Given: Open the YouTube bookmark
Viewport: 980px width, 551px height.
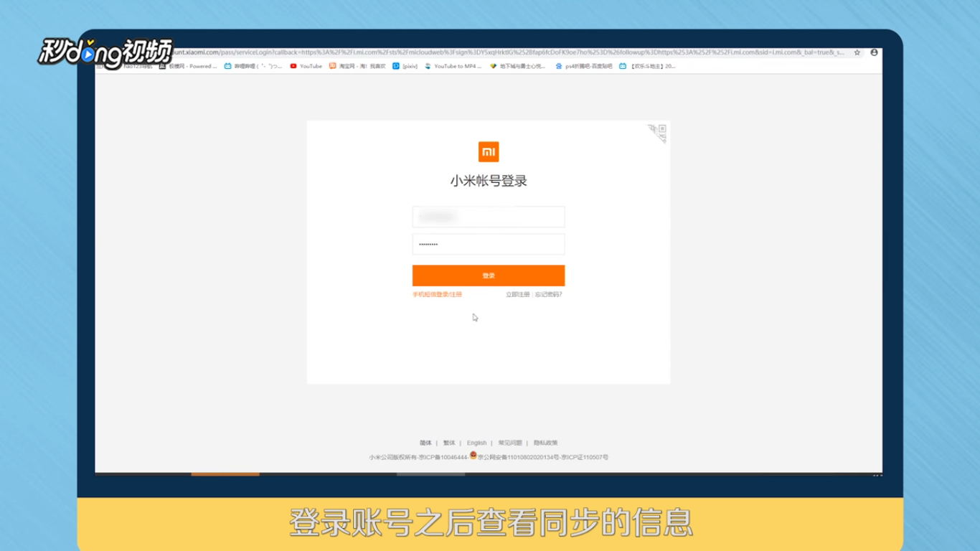Looking at the screenshot, I should (306, 66).
